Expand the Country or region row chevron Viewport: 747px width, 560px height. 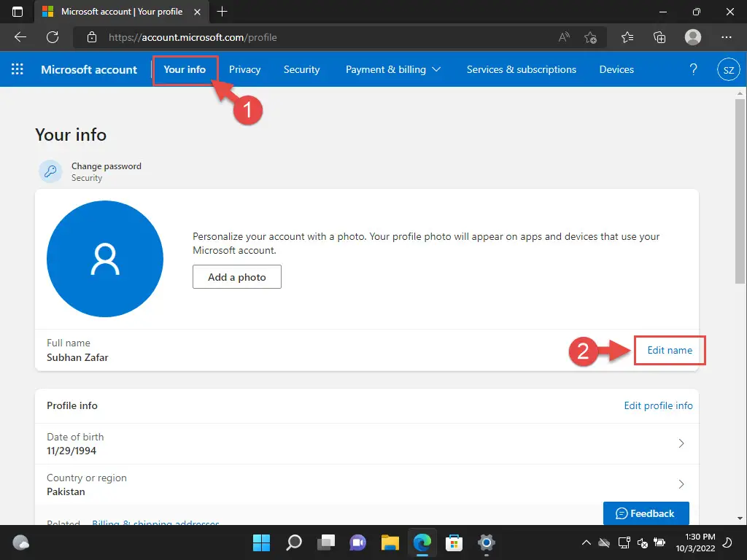681,484
